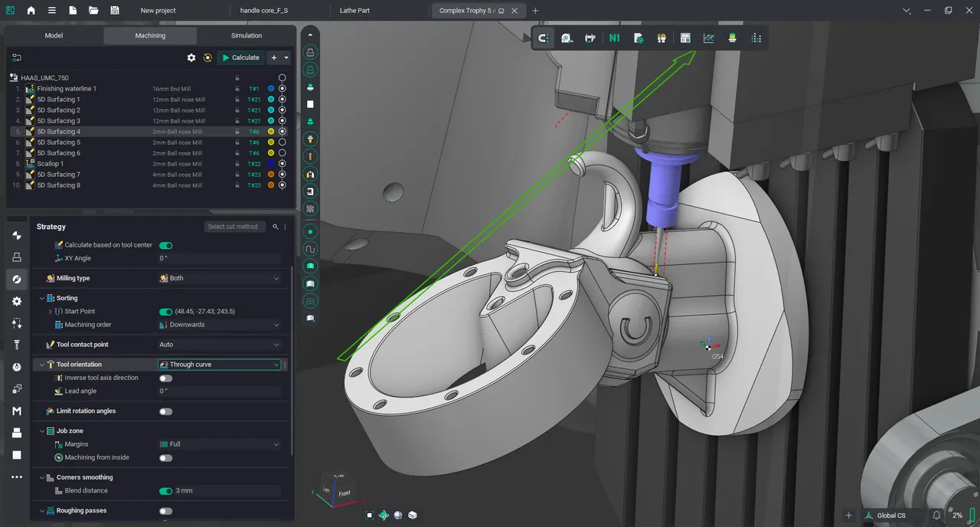Open the handle core_F_S document tab
The height and width of the screenshot is (527, 980).
pyautogui.click(x=264, y=11)
